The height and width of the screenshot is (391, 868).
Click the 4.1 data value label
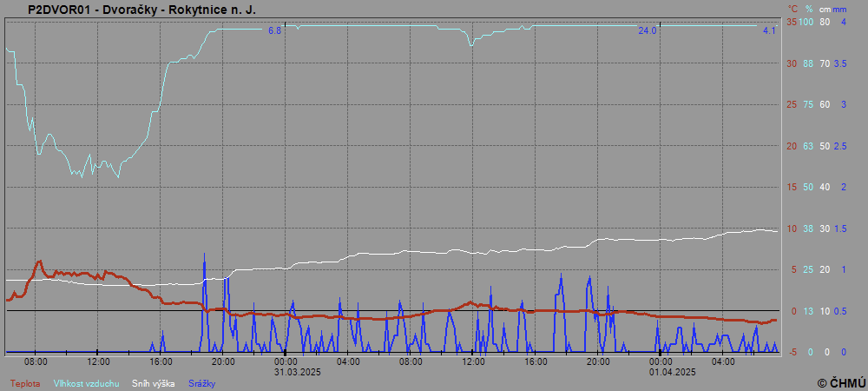(x=769, y=30)
